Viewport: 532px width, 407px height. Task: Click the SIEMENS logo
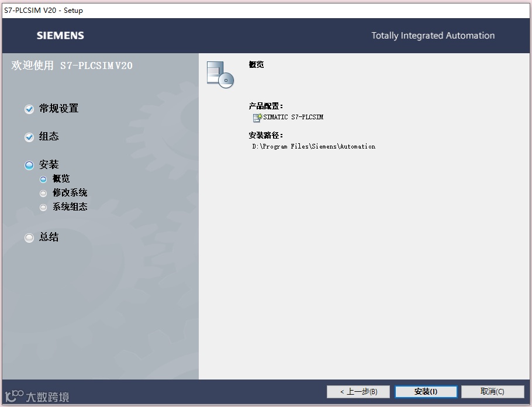pos(60,36)
